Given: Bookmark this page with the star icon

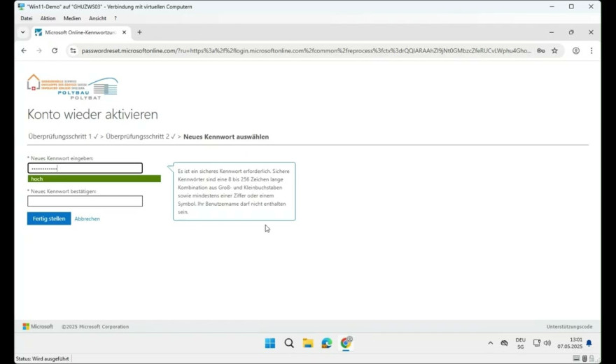Looking at the screenshot, I should (x=554, y=51).
